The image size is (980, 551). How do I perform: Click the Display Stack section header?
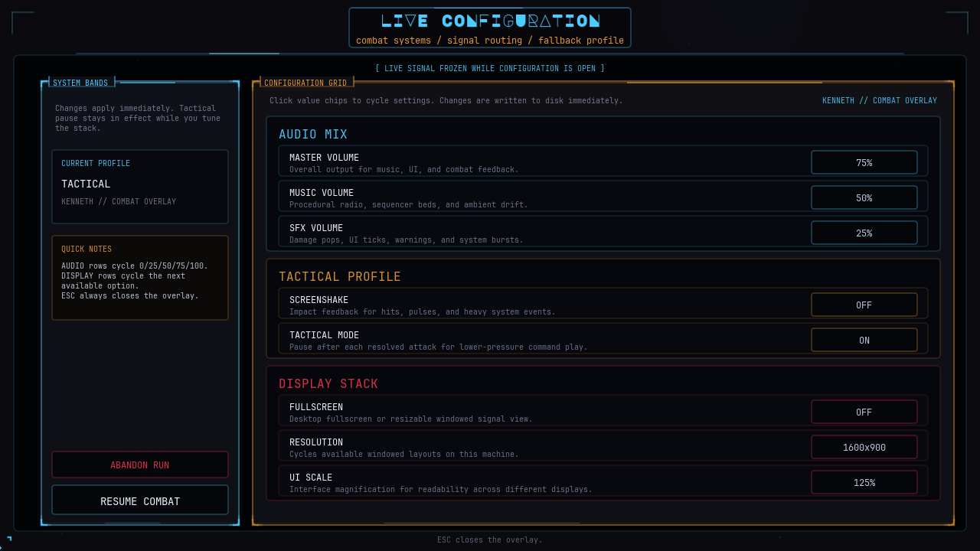coord(328,383)
